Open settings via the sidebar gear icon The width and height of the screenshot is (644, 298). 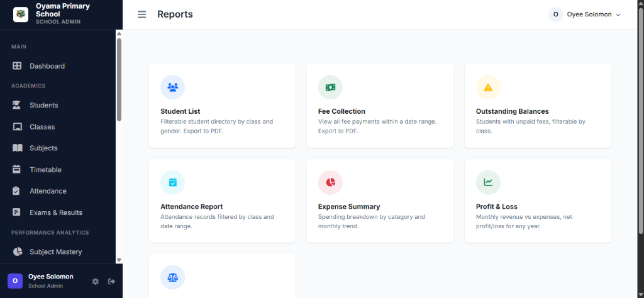[x=96, y=281]
